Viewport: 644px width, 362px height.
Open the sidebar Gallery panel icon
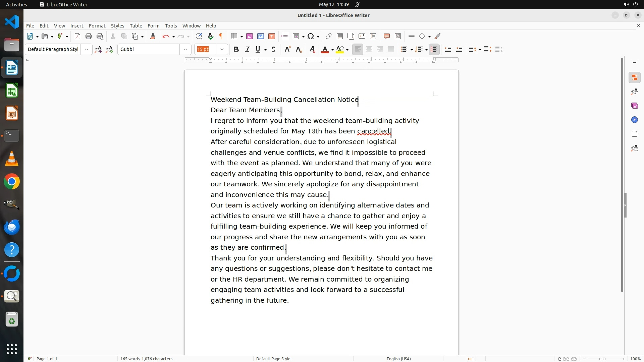coord(634,106)
